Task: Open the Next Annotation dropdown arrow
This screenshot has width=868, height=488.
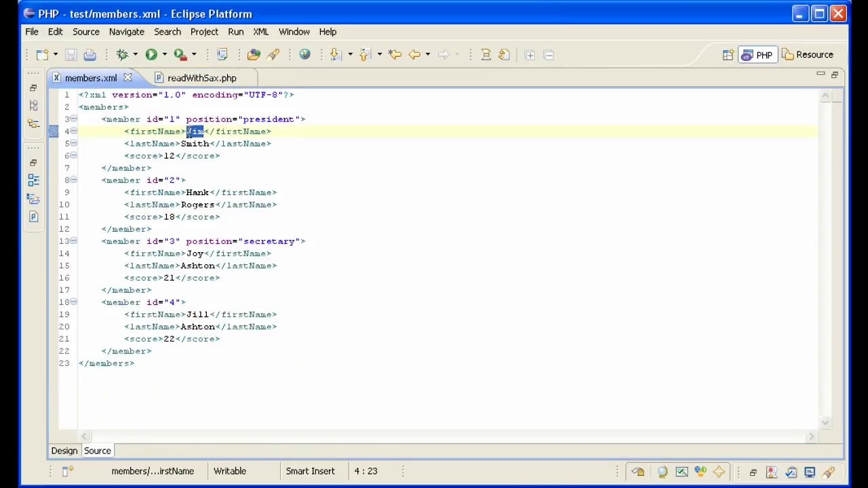Action: [x=350, y=55]
